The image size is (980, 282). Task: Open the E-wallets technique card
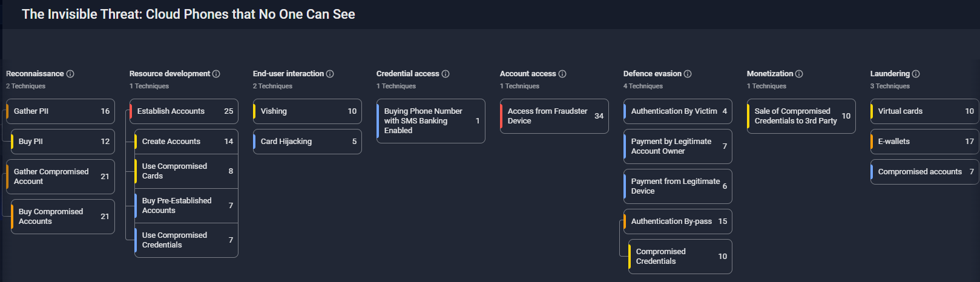tap(925, 142)
